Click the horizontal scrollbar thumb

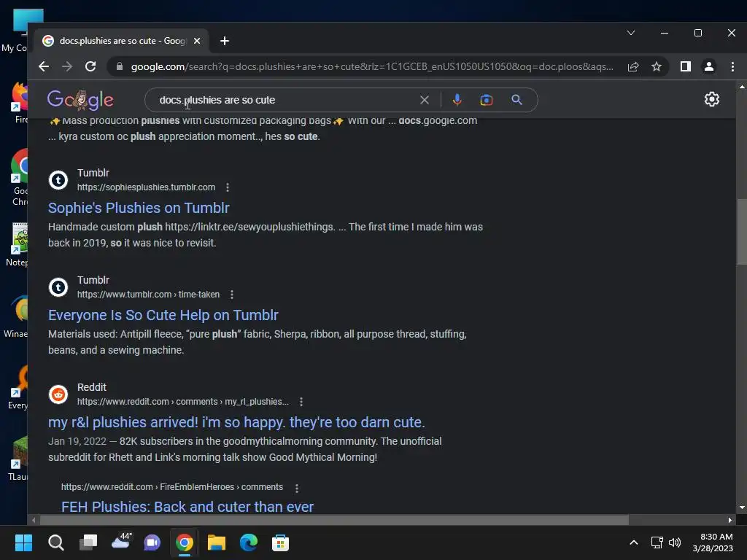click(334, 520)
